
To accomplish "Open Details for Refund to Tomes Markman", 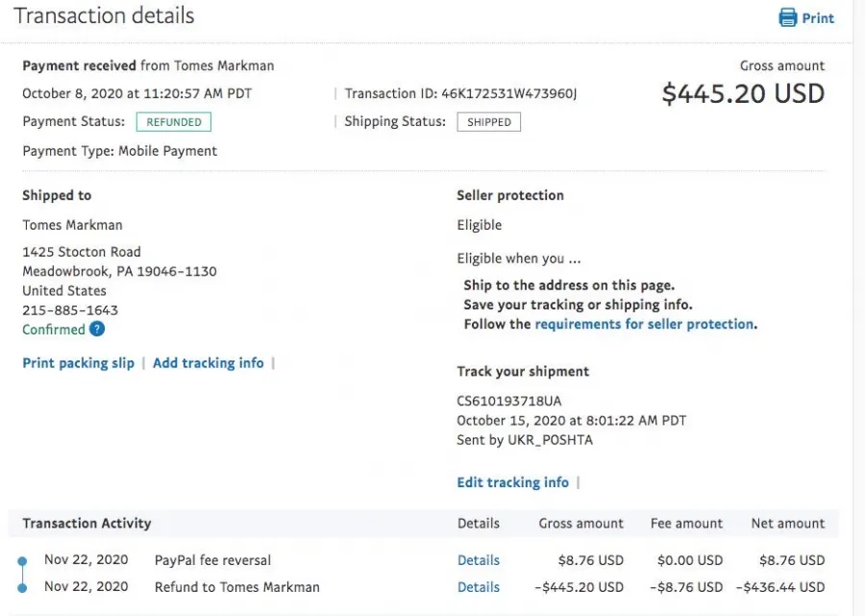I will click(x=479, y=587).
